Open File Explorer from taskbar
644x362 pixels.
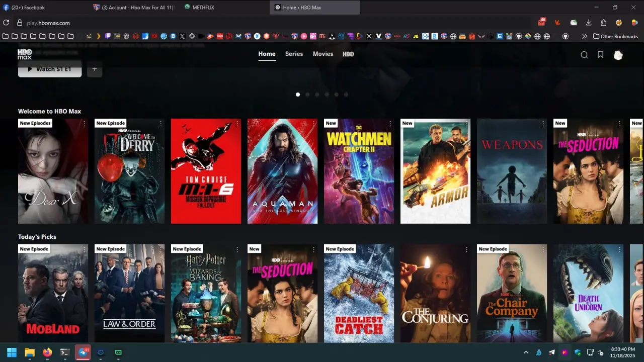(29, 352)
